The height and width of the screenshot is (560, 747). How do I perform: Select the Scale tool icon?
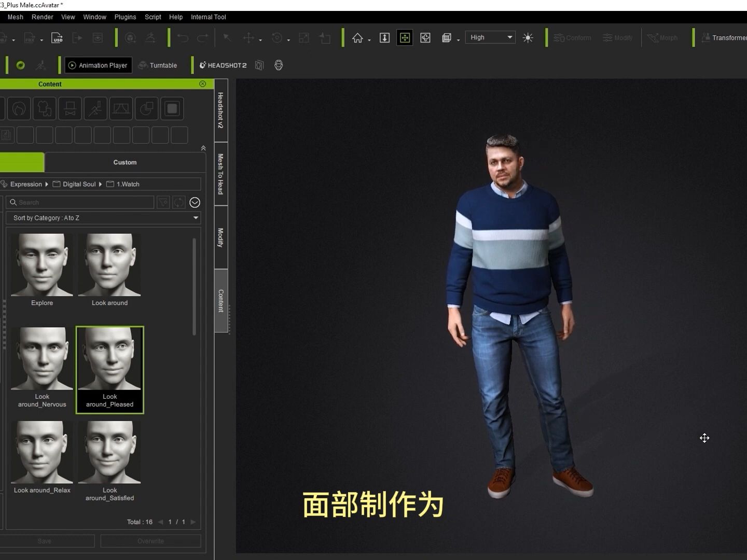[304, 38]
